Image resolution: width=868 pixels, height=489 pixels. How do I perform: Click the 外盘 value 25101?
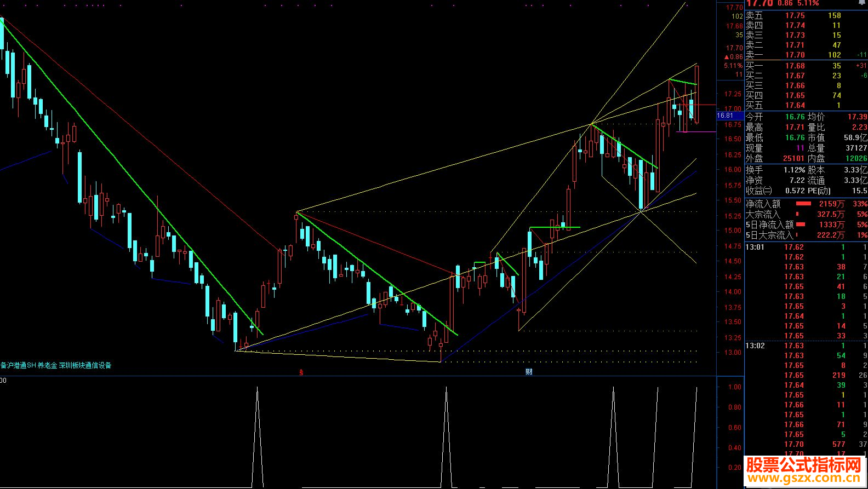(x=793, y=158)
